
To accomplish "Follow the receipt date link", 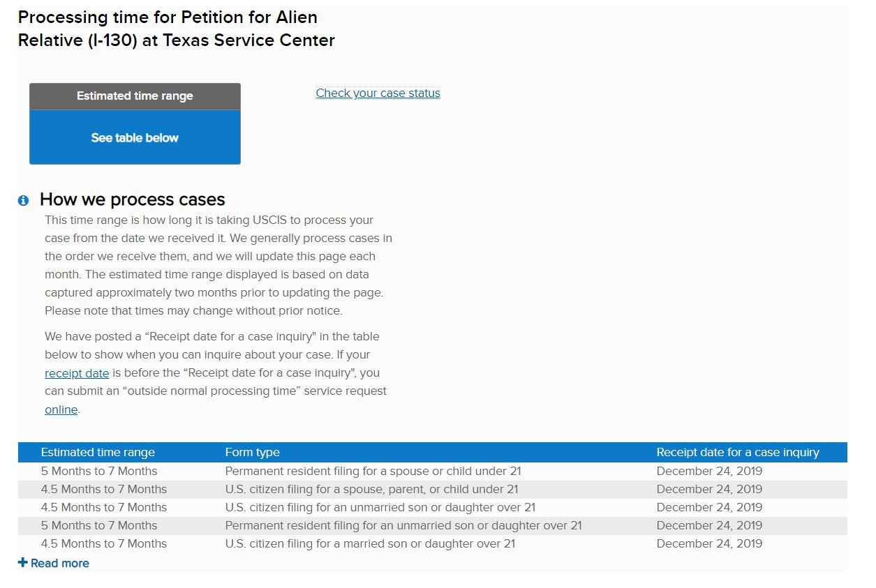I will [x=77, y=373].
